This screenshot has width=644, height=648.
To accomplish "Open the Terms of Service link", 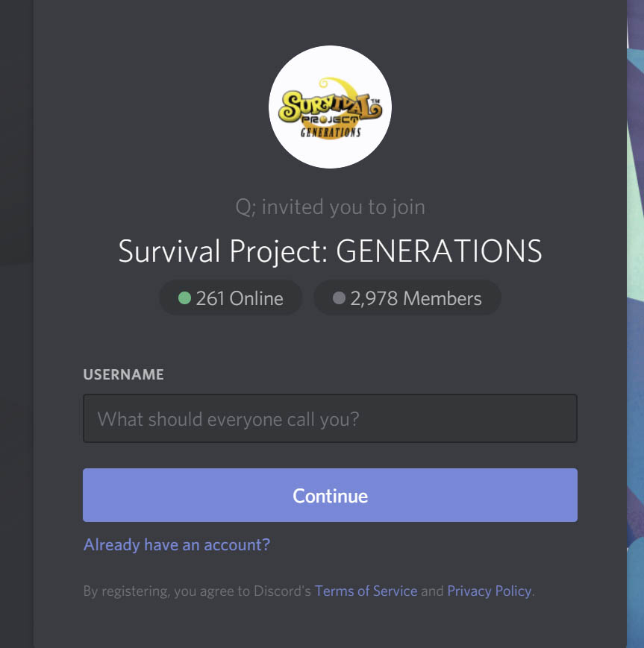I will (x=366, y=591).
